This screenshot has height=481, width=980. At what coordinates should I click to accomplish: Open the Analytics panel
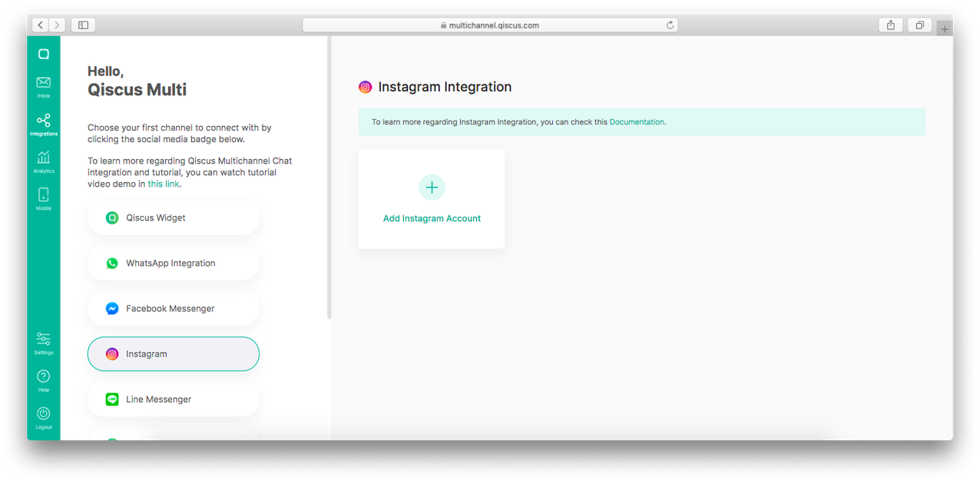click(x=43, y=161)
